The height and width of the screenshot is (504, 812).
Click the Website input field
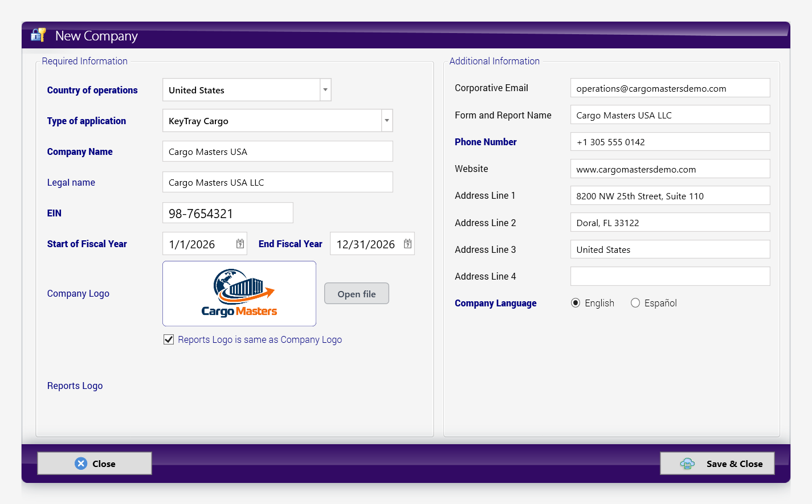coord(670,169)
